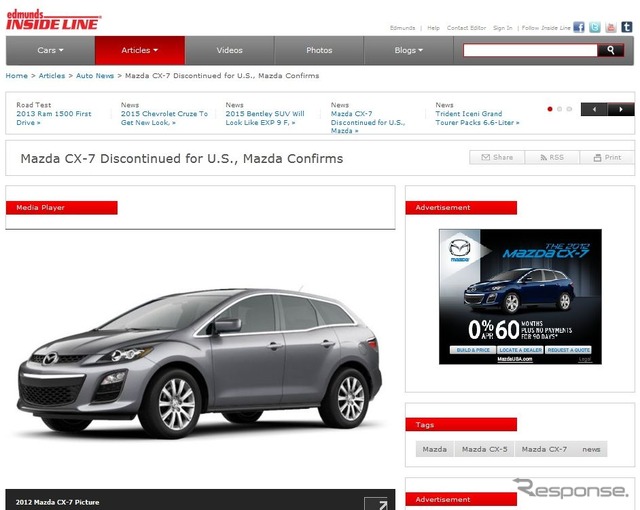640x510 pixels.
Task: Open Mazda CX-7 Discontinued carousel link
Action: 368,122
